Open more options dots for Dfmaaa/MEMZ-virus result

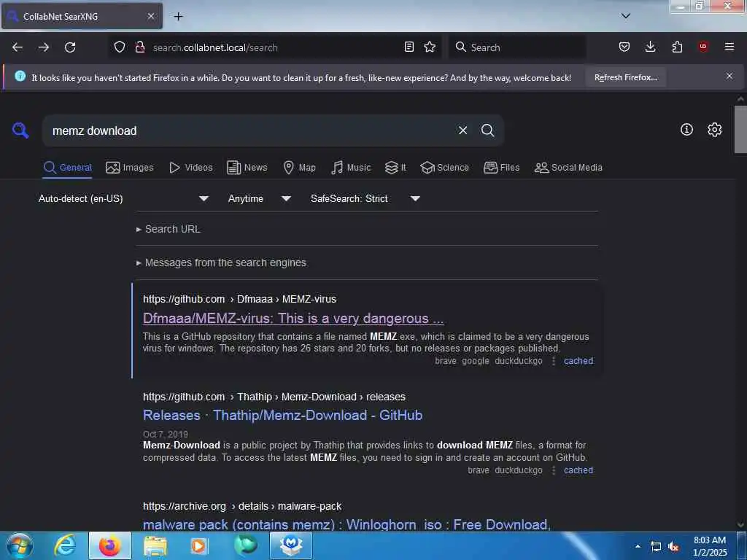(553, 361)
